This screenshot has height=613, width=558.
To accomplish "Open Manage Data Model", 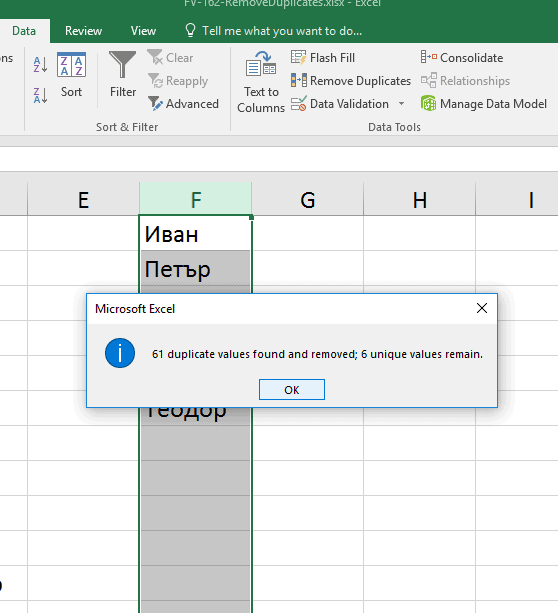I will coord(484,104).
